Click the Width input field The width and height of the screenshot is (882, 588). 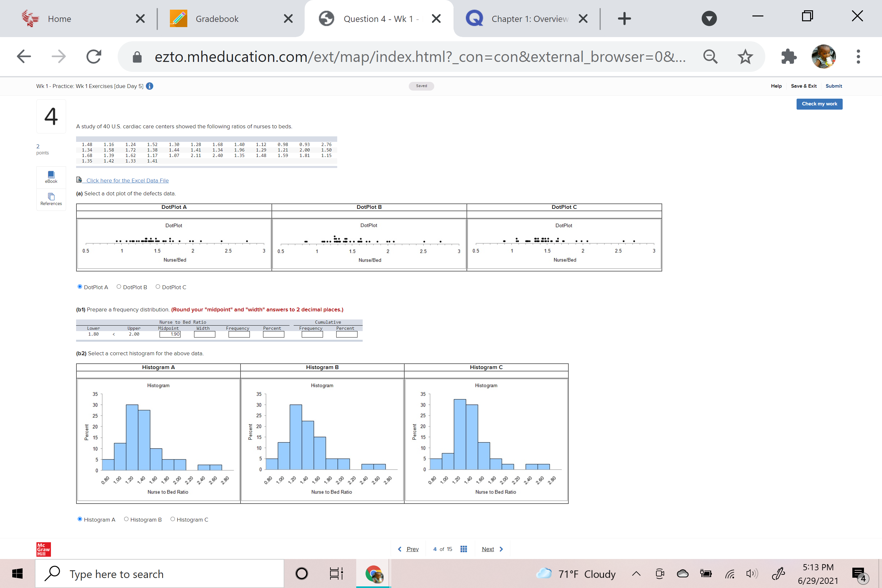[x=204, y=334]
